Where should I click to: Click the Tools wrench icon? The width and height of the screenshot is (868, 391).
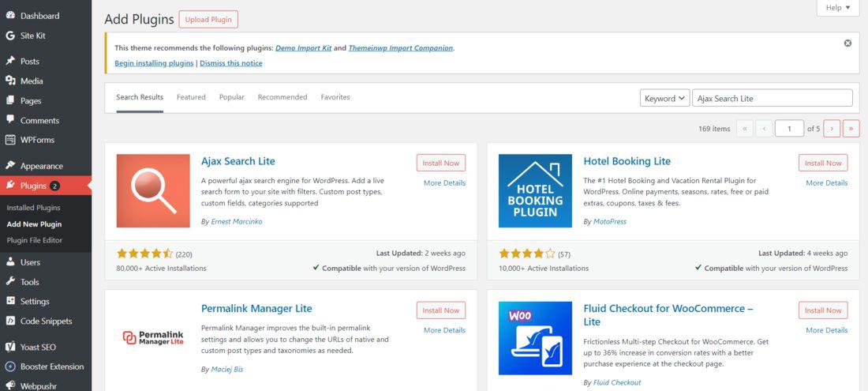coord(10,282)
